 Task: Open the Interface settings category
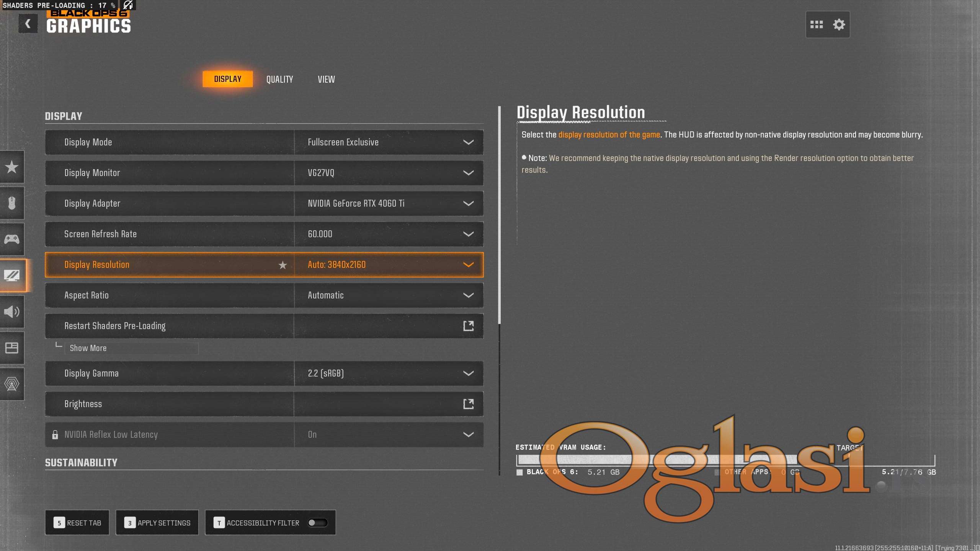[12, 348]
